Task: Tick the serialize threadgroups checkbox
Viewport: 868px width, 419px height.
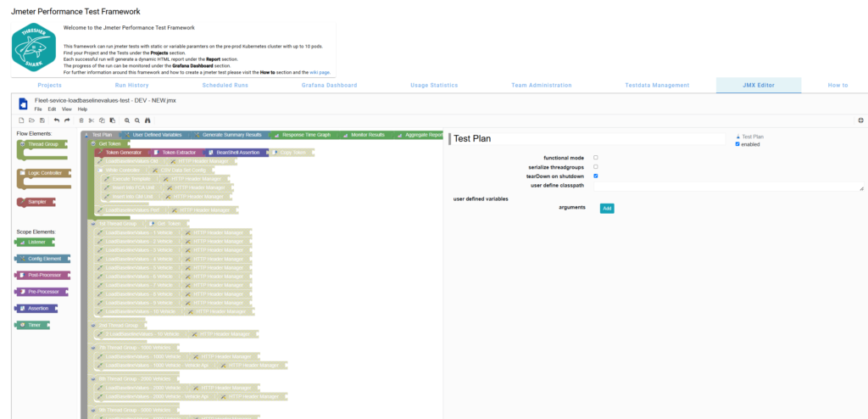Action: click(x=596, y=167)
